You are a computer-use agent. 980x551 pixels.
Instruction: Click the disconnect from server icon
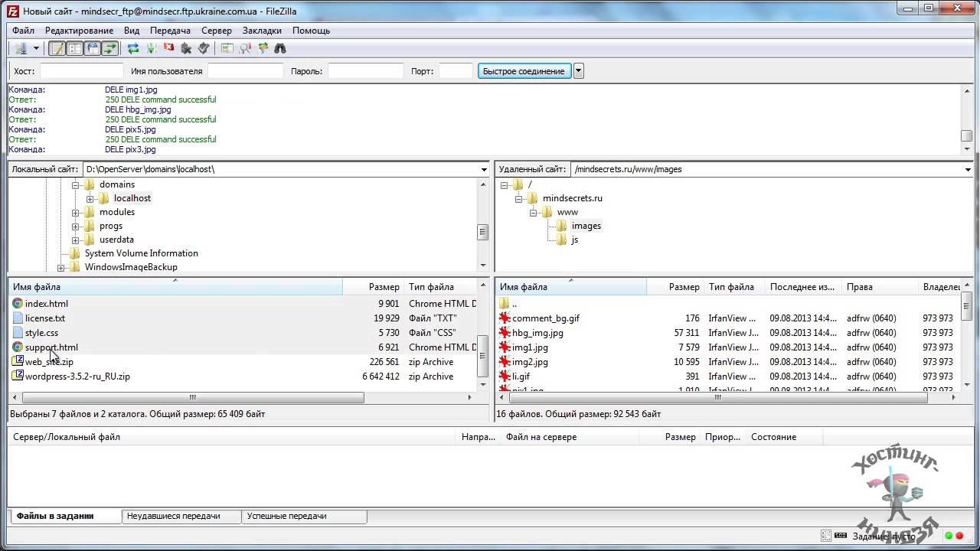click(x=186, y=48)
